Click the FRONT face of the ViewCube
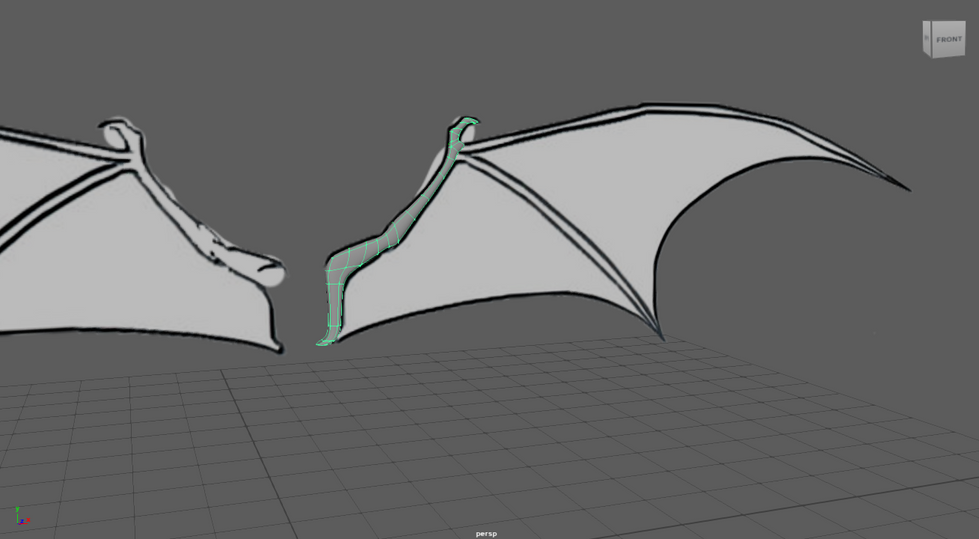This screenshot has height=539, width=979. [948, 39]
